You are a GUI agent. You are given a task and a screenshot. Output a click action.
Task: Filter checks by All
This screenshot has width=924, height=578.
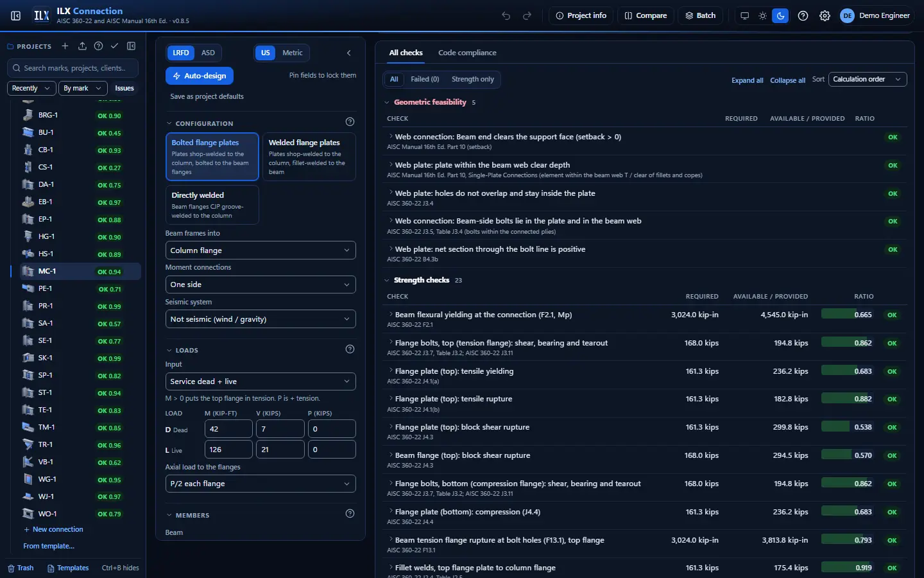pos(394,79)
